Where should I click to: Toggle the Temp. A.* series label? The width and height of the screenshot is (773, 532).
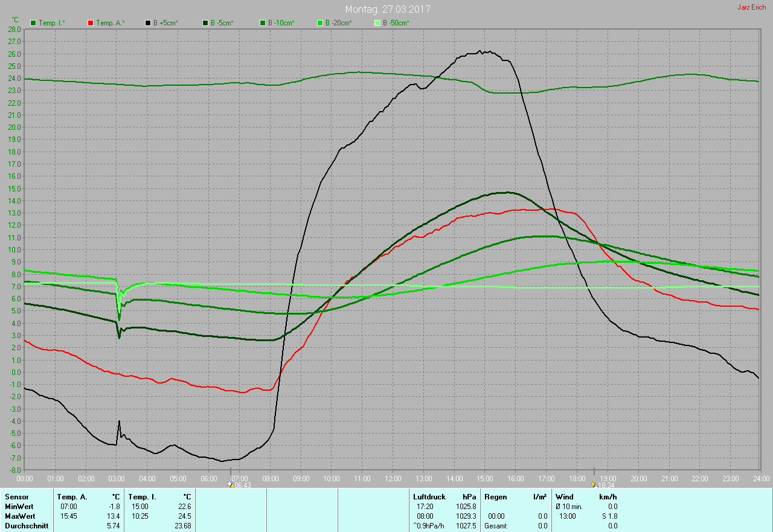tap(110, 23)
